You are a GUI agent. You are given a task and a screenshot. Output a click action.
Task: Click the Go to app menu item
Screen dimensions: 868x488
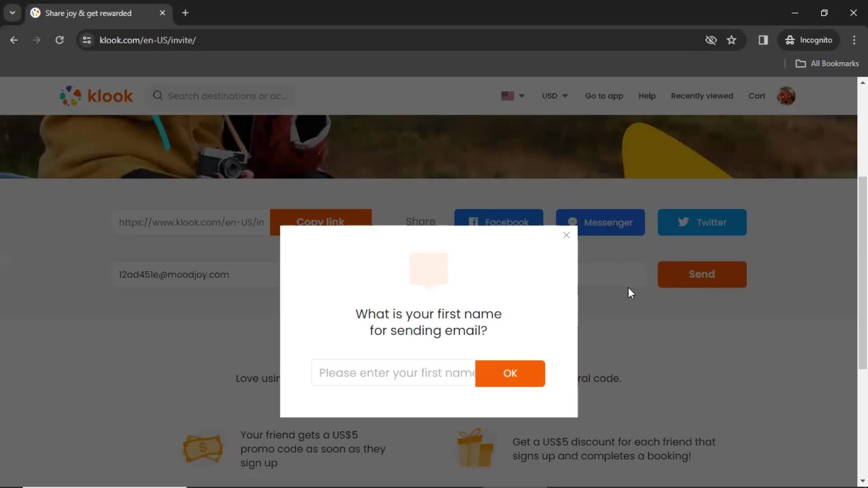point(604,95)
